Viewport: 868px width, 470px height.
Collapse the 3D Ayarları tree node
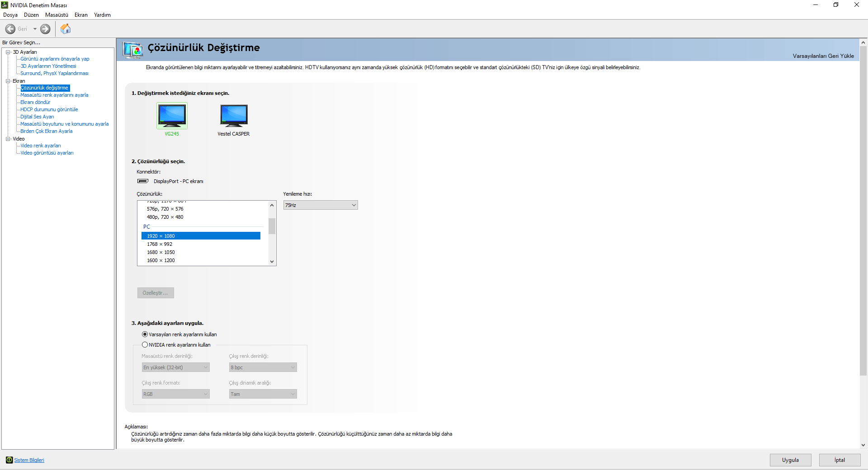[x=8, y=52]
